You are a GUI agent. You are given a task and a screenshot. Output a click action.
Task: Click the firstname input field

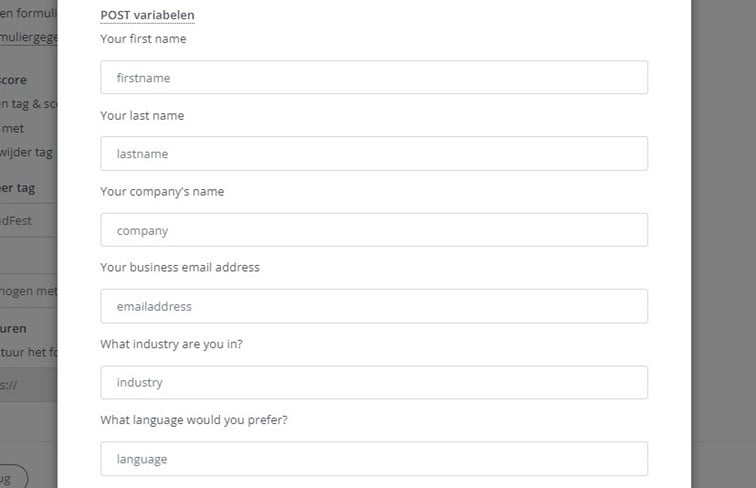[374, 78]
